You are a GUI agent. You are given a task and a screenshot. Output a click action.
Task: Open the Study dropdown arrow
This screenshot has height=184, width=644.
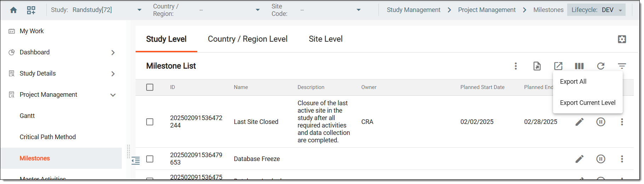tap(139, 10)
